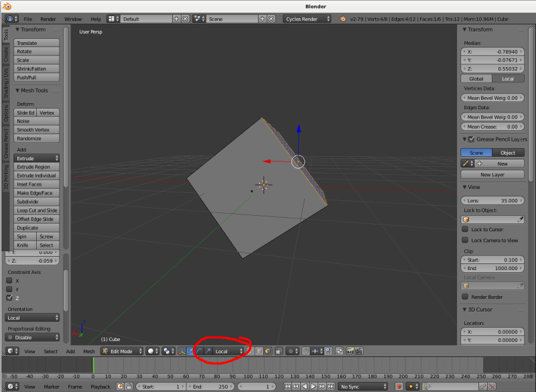This screenshot has width=536, height=392.
Task: Toggle the manipulator widget axis icon
Action: pos(182,350)
